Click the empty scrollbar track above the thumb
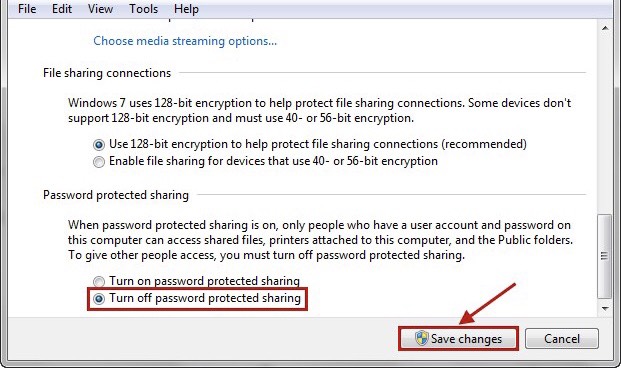This screenshot has height=368, width=621. click(x=605, y=125)
